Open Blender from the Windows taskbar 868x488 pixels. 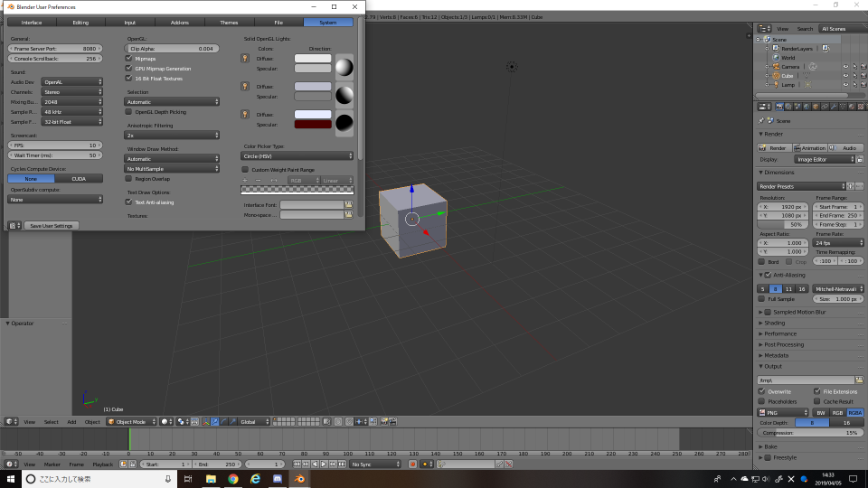tap(299, 479)
